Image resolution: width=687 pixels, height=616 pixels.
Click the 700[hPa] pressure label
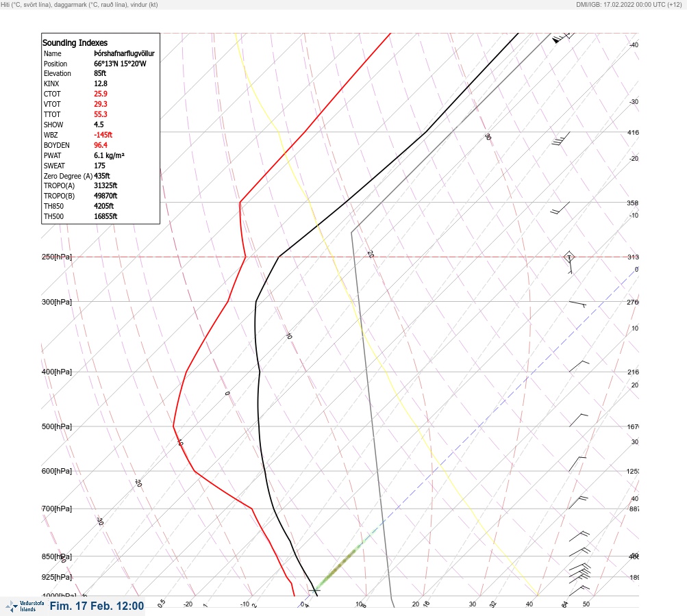[x=57, y=509]
